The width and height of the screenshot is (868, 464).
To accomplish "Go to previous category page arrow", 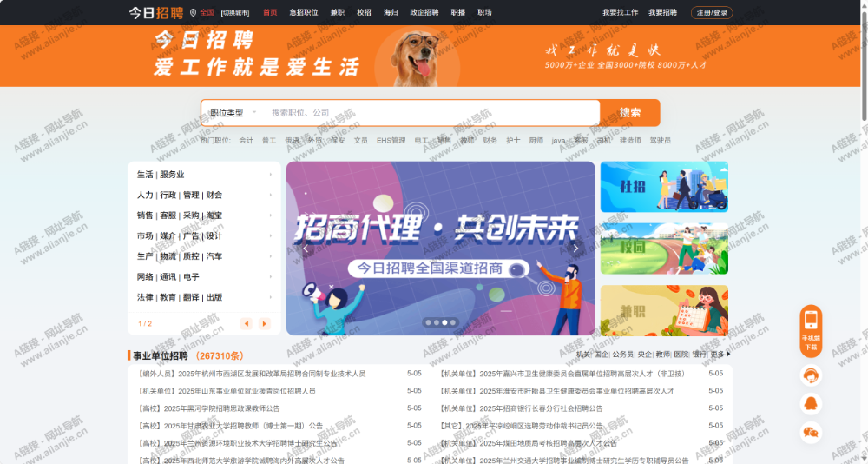I will point(246,323).
